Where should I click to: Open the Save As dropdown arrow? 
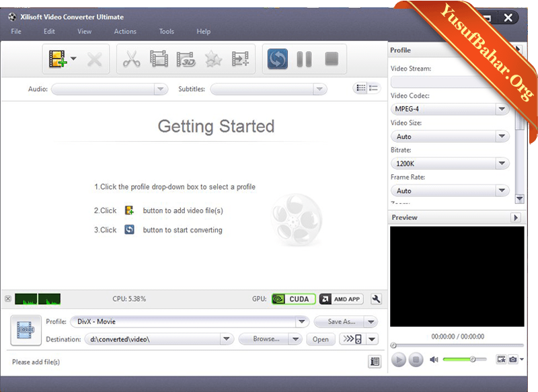click(371, 321)
